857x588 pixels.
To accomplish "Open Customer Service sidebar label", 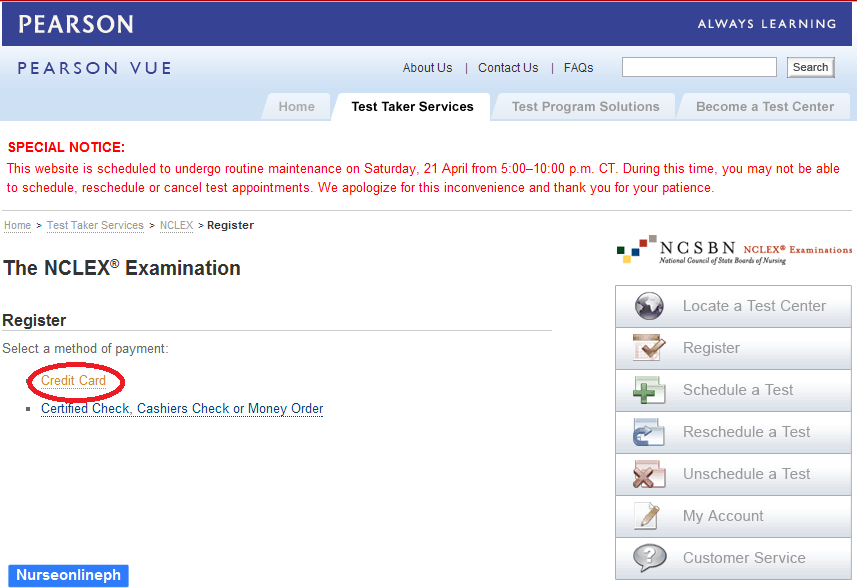I will tap(744, 558).
